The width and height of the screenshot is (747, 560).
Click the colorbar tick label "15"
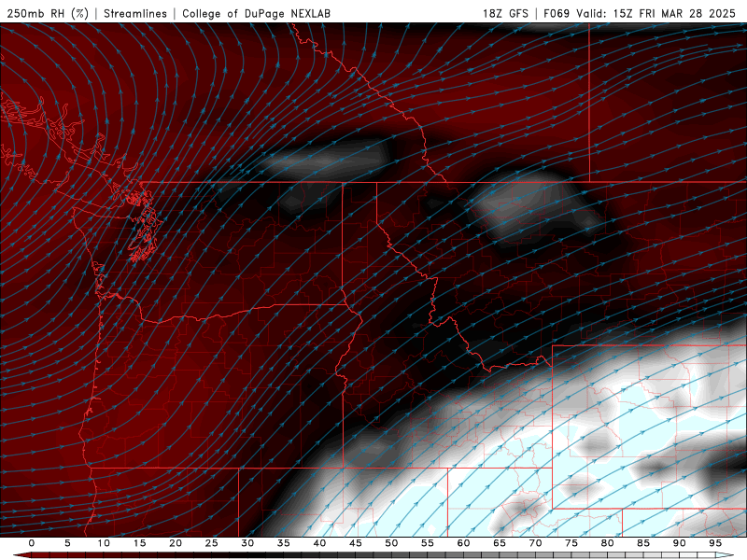[139, 543]
